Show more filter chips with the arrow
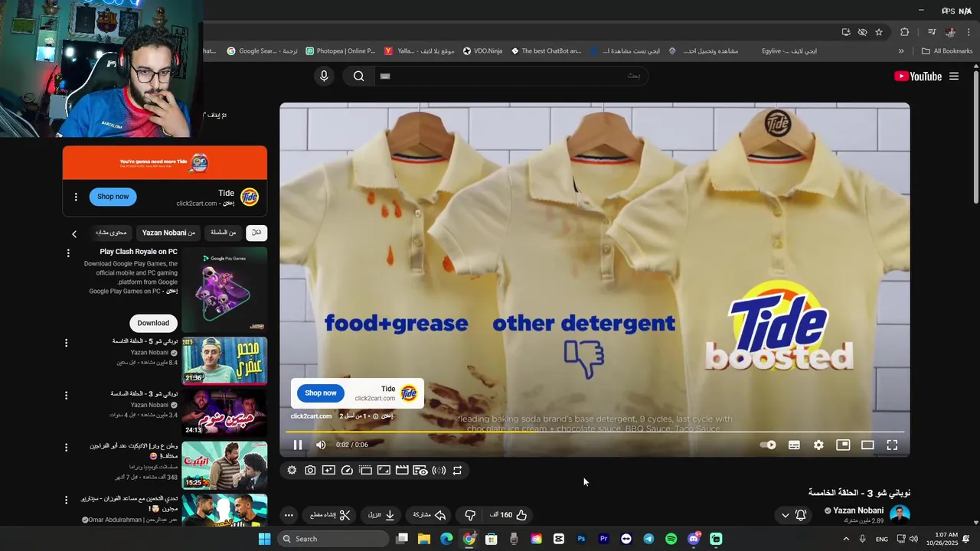Image resolution: width=980 pixels, height=551 pixels. point(74,233)
